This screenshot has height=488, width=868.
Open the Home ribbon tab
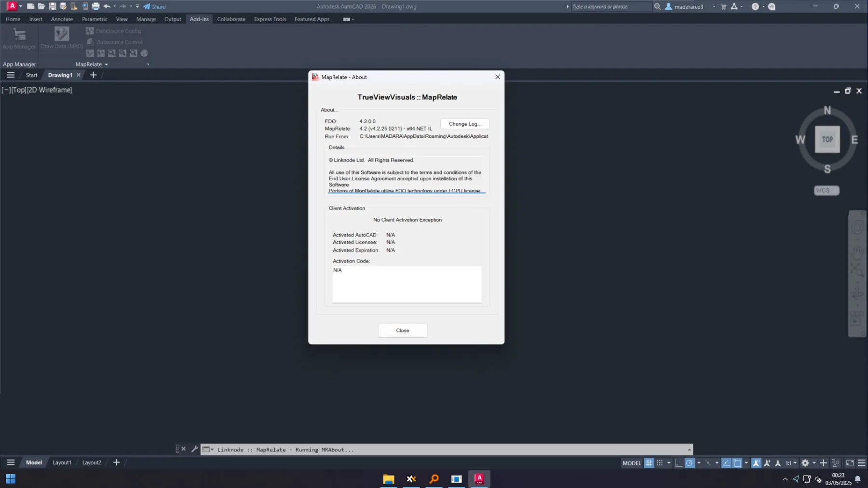coord(13,19)
